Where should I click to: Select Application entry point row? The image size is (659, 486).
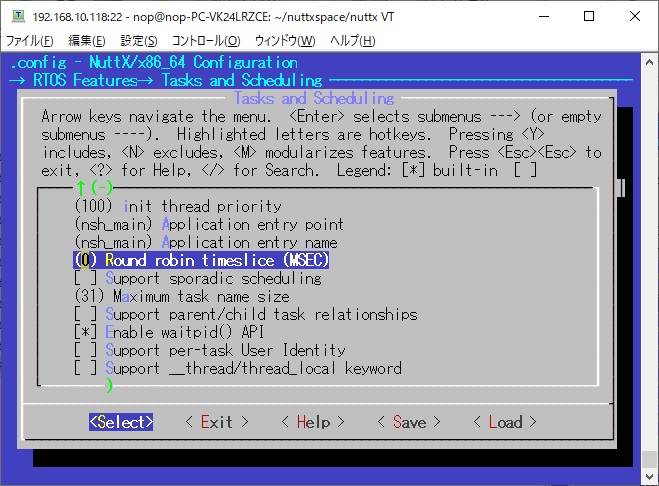point(209,224)
